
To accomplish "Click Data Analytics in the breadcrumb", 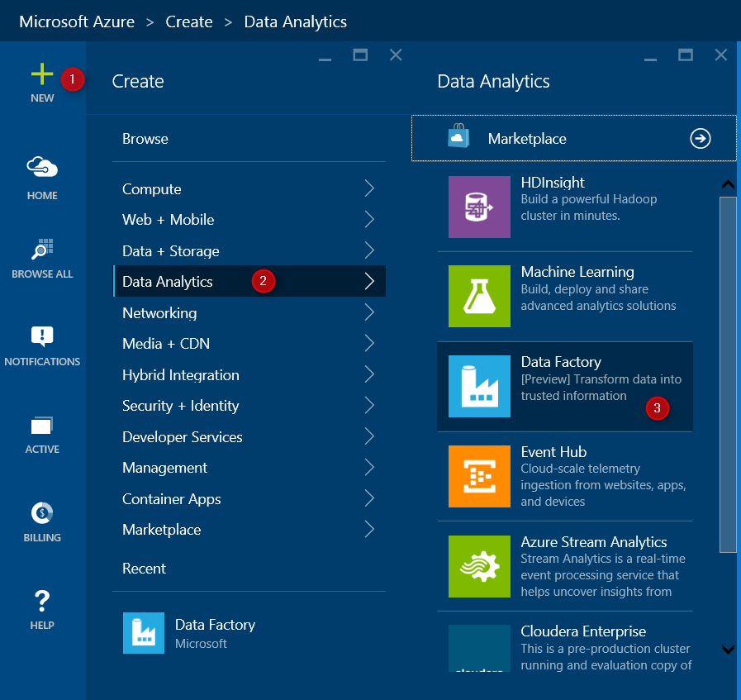I will point(296,21).
